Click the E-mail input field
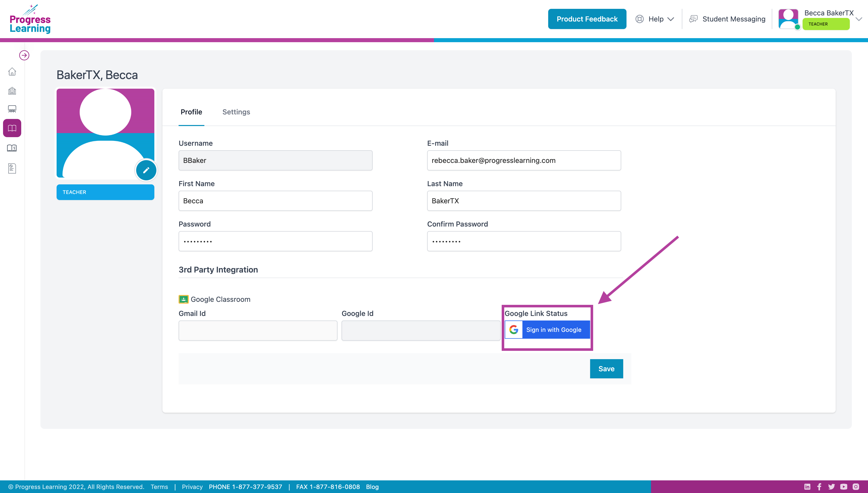 pyautogui.click(x=524, y=160)
